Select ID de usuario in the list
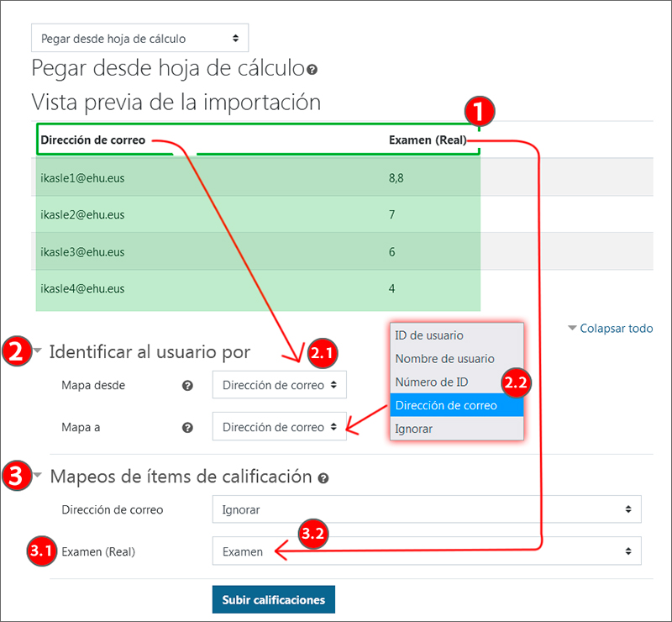This screenshot has width=672, height=622. pyautogui.click(x=428, y=335)
